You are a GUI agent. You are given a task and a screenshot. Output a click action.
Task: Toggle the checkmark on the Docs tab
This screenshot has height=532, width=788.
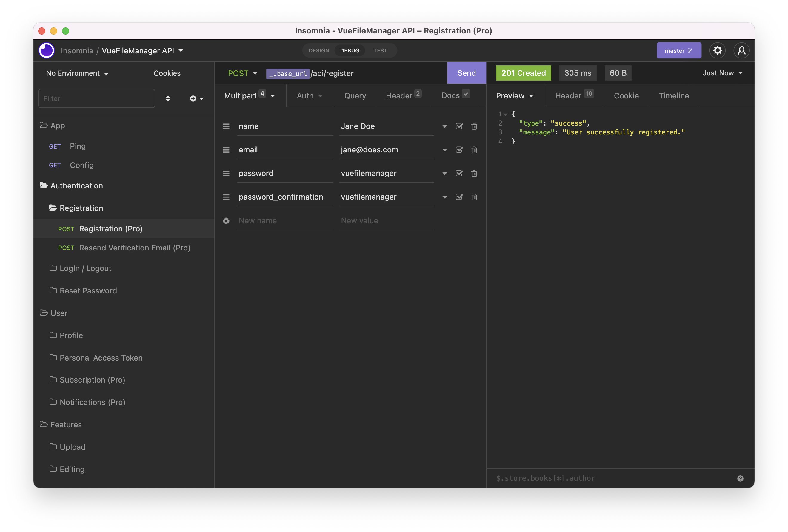[466, 94]
